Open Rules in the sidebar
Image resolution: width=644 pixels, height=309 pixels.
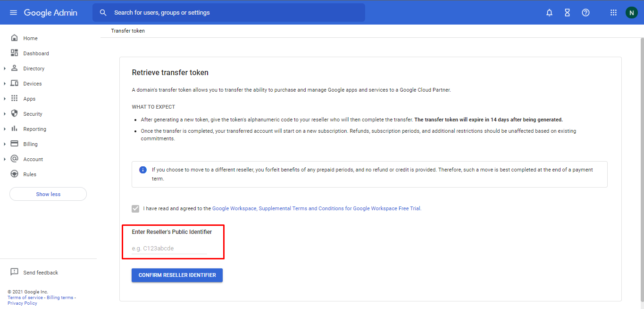click(x=30, y=174)
